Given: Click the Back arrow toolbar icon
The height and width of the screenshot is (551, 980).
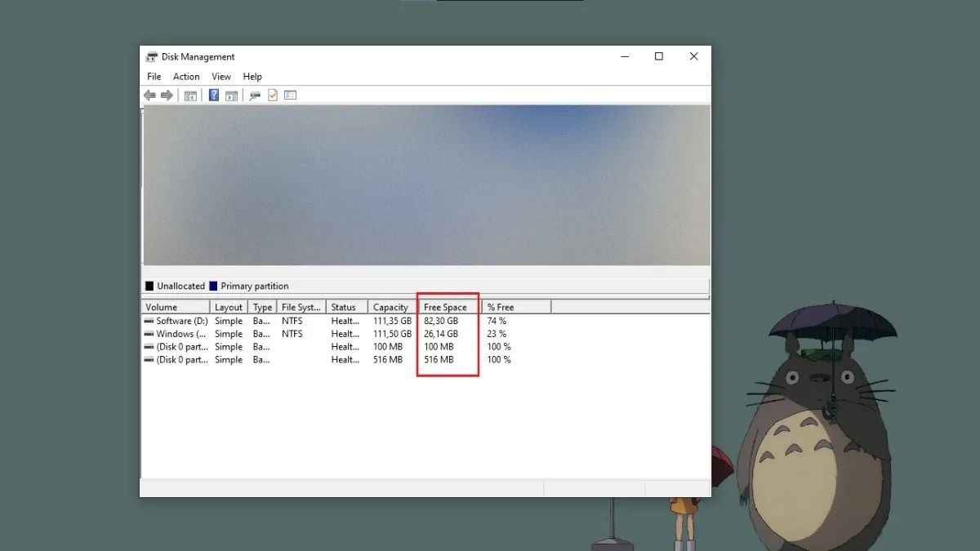Looking at the screenshot, I should coord(149,96).
